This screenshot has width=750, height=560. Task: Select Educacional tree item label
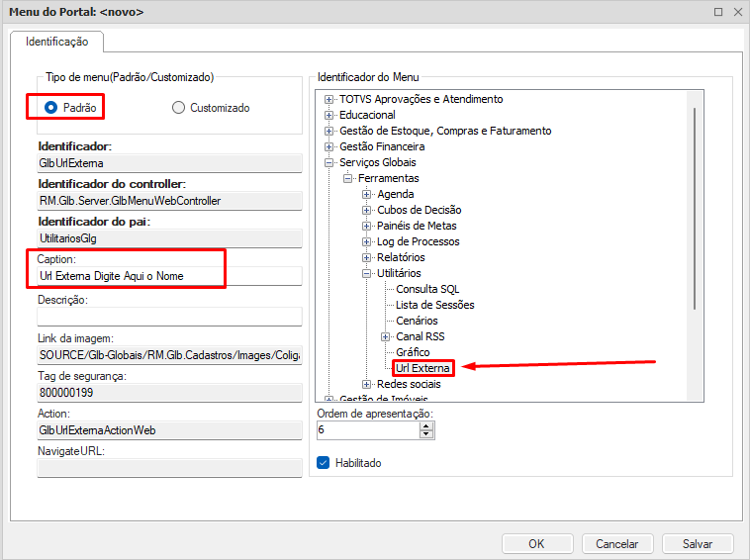point(367,115)
